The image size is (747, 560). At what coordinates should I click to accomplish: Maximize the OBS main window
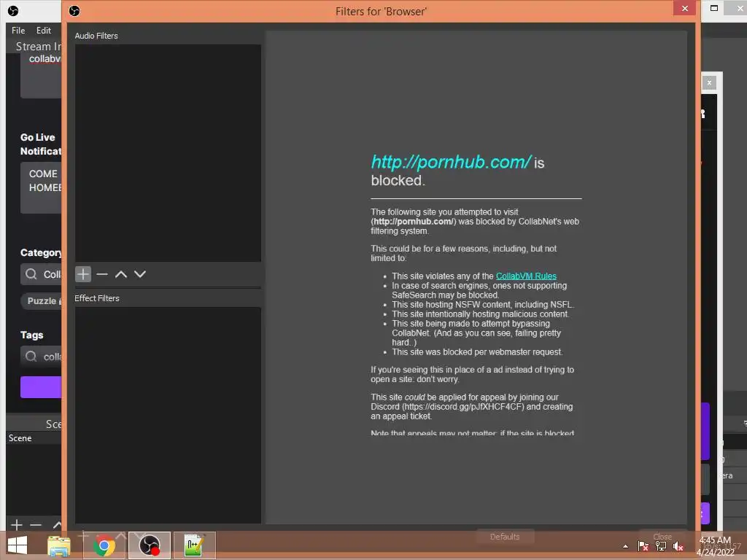[x=714, y=8]
